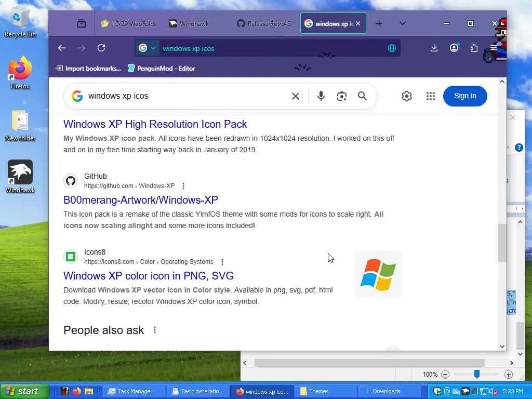
Task: Click the taskbar icon left of quick launch Firefox
Action: pyautogui.click(x=65, y=391)
